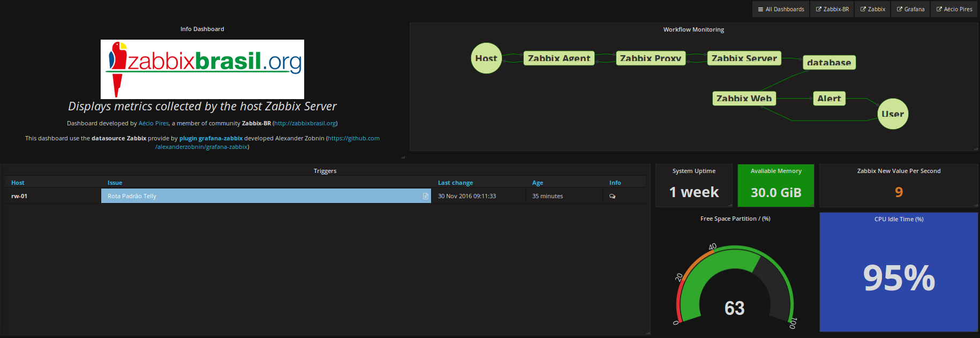Select the Zabbix Server node

pyautogui.click(x=744, y=58)
